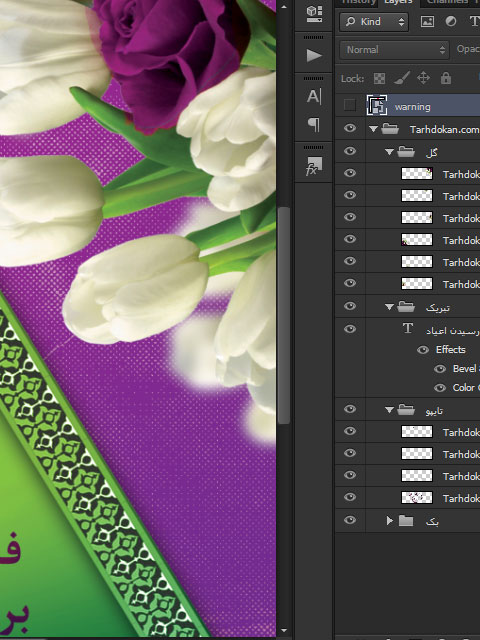
Task: Open the 3D panel icon
Action: click(314, 13)
